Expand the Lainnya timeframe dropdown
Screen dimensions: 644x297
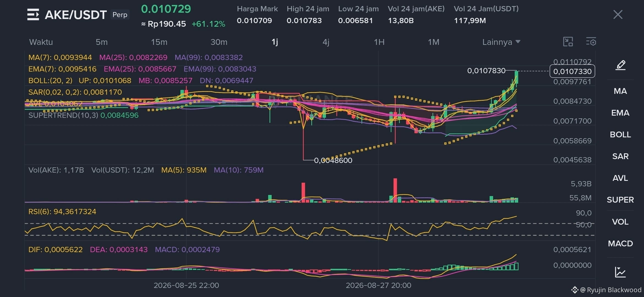tap(501, 42)
